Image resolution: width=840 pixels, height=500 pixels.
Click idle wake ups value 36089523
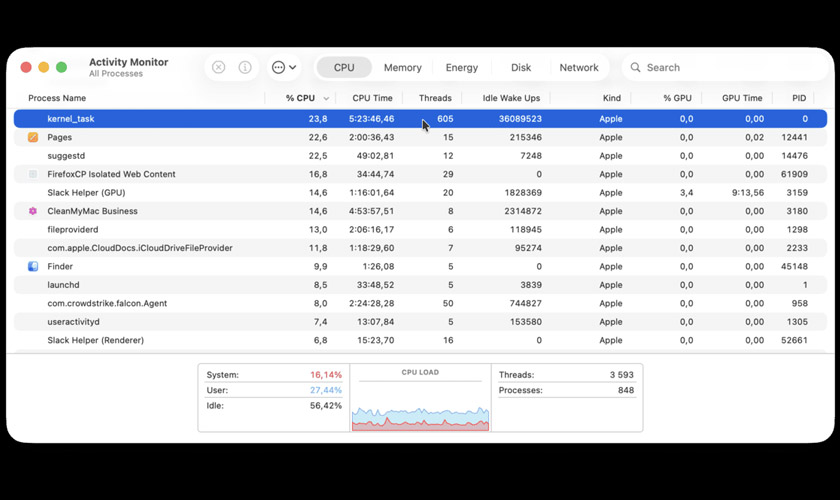[x=520, y=119]
